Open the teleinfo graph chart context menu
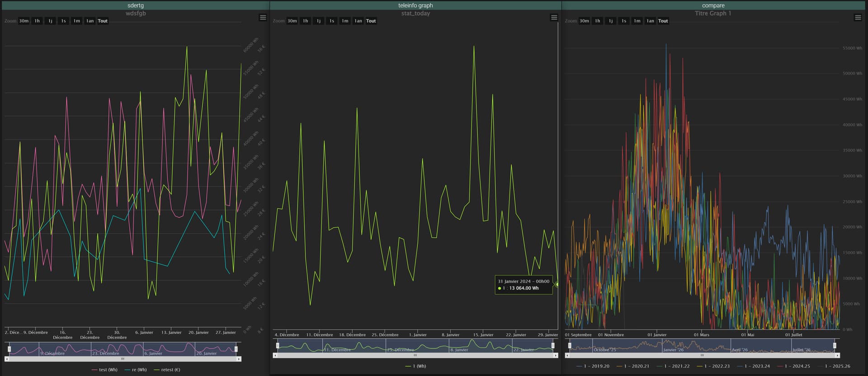The height and width of the screenshot is (376, 868). 554,18
